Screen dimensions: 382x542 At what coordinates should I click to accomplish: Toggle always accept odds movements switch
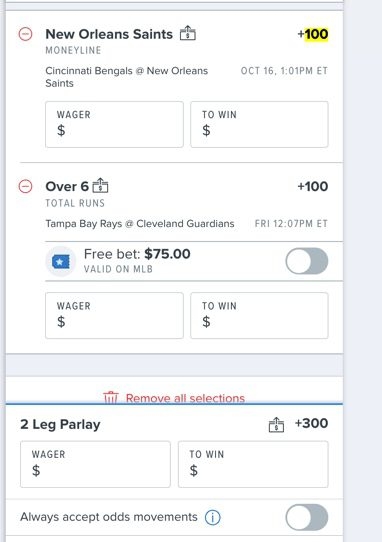307,517
